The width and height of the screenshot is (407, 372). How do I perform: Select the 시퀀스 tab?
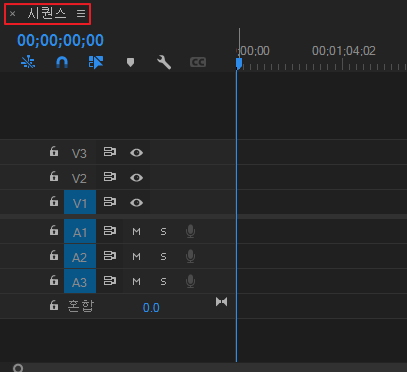tap(47, 14)
